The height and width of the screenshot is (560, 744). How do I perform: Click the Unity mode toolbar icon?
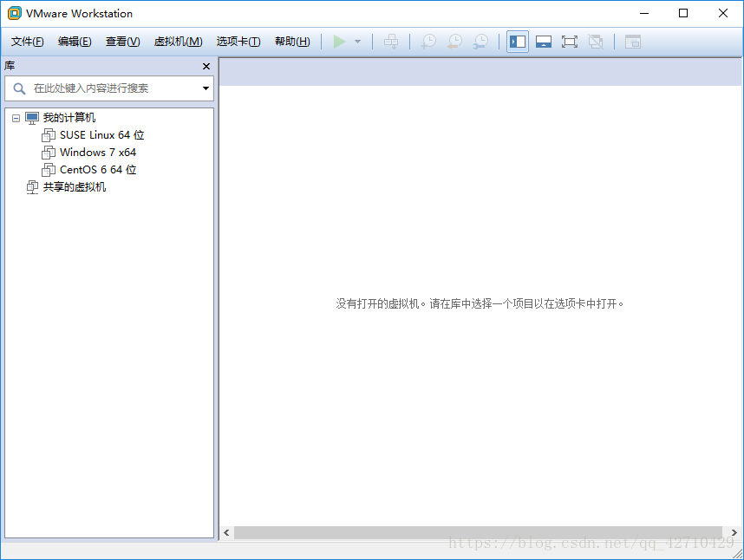(596, 42)
